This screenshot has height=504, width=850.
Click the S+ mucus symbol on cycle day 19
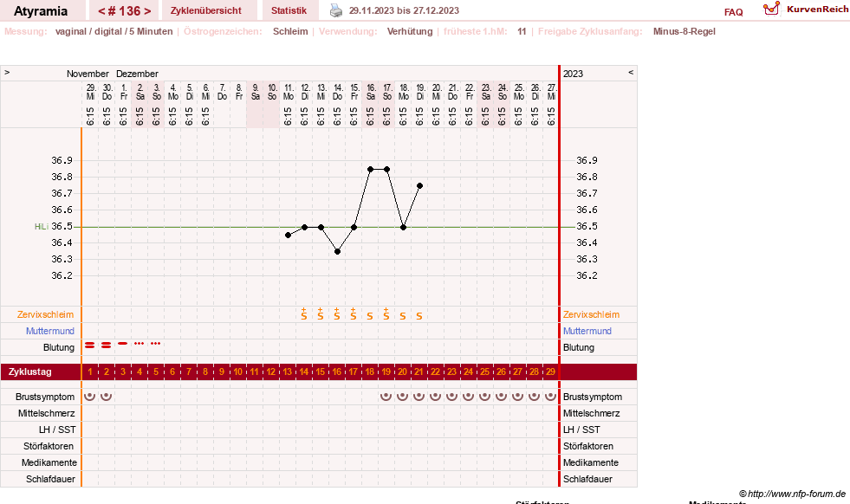[386, 313]
